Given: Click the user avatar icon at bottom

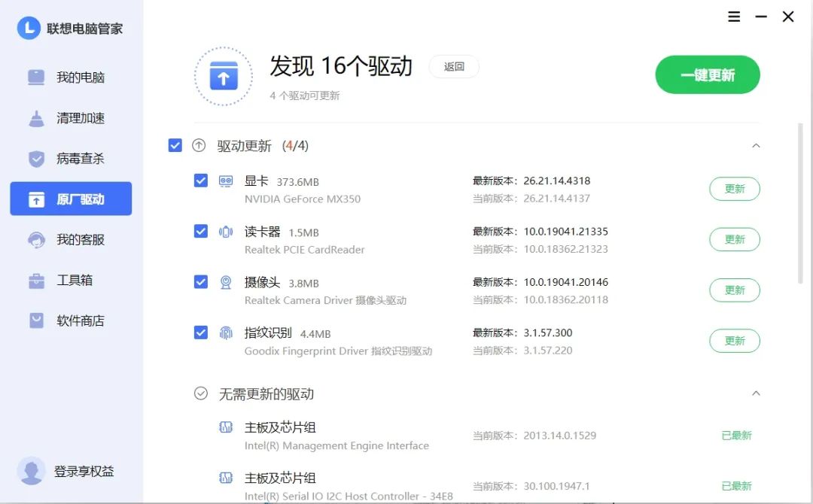Looking at the screenshot, I should (31, 471).
